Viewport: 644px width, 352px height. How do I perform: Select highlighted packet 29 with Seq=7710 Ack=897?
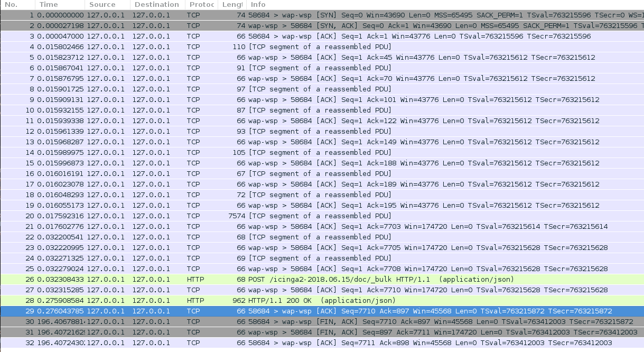[x=322, y=311]
